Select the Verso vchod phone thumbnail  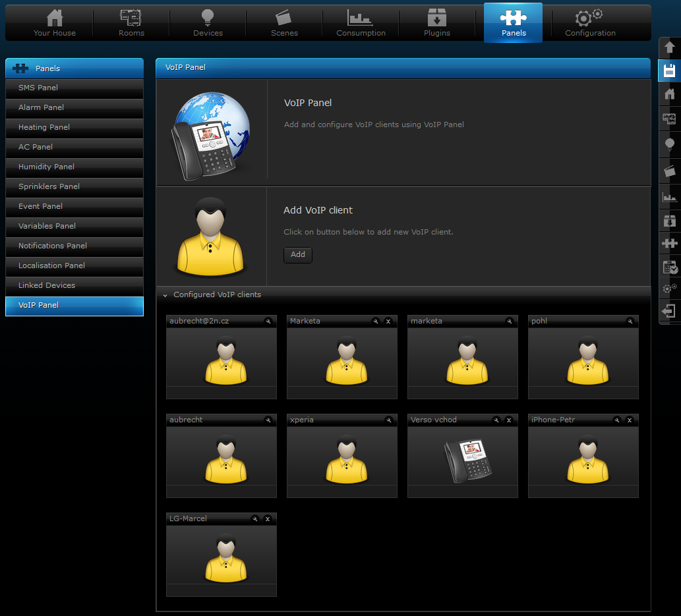[467, 459]
